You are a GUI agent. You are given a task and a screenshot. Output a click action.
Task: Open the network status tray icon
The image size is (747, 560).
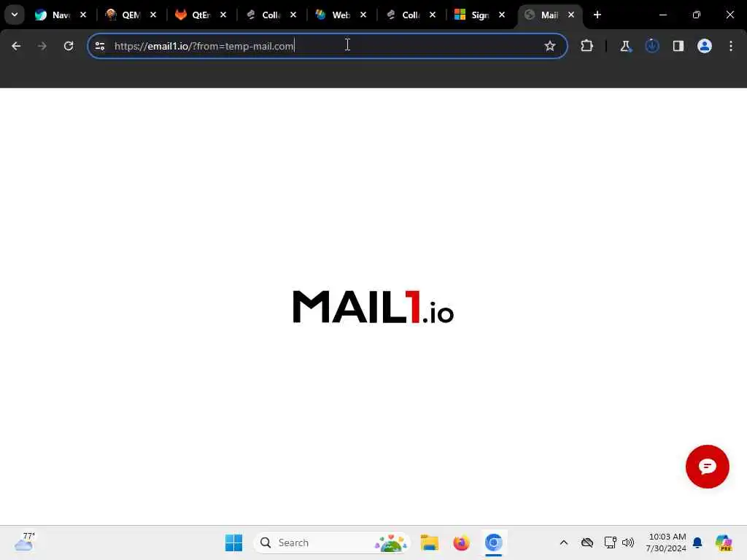pyautogui.click(x=611, y=542)
